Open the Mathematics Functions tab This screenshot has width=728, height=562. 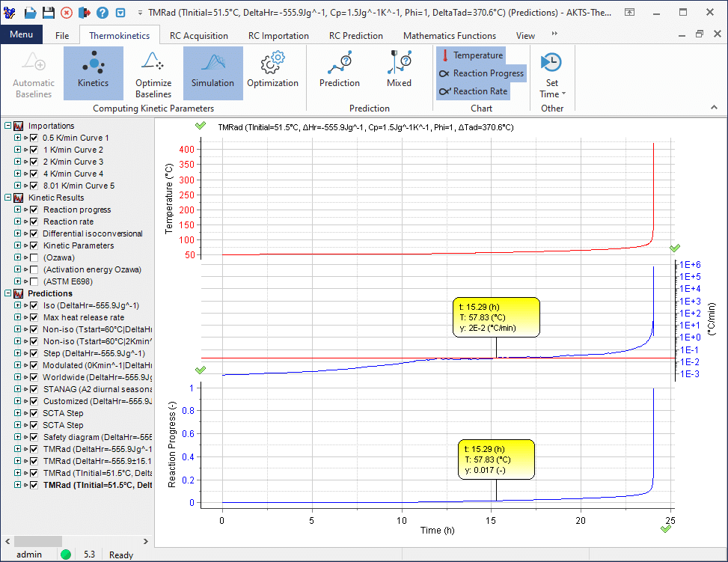[x=449, y=35]
